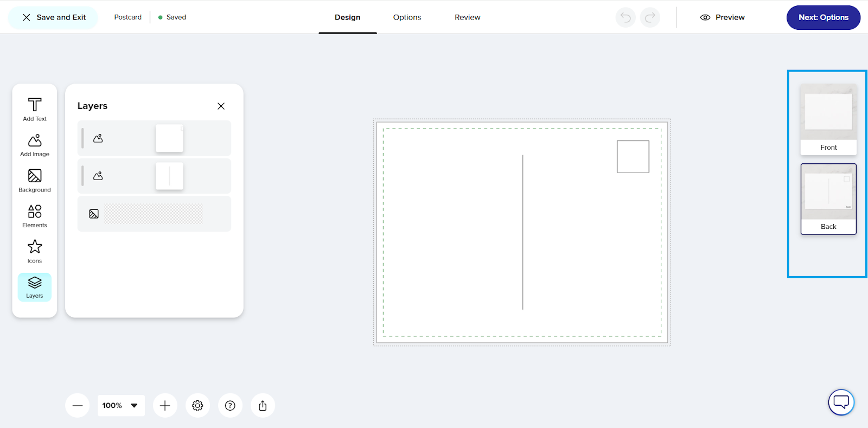Close the Layers panel
The height and width of the screenshot is (428, 868).
[x=221, y=106]
